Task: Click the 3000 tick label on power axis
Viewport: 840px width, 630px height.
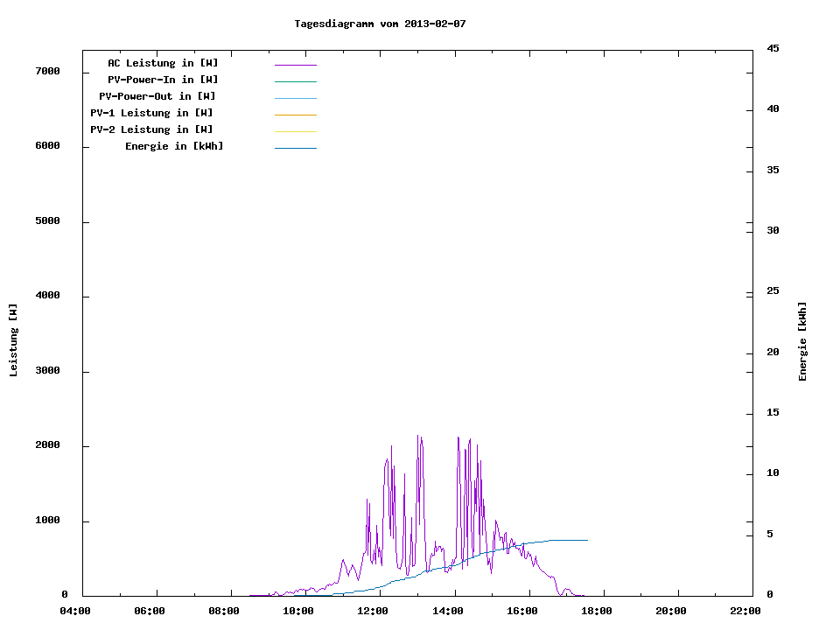Action: click(x=47, y=371)
